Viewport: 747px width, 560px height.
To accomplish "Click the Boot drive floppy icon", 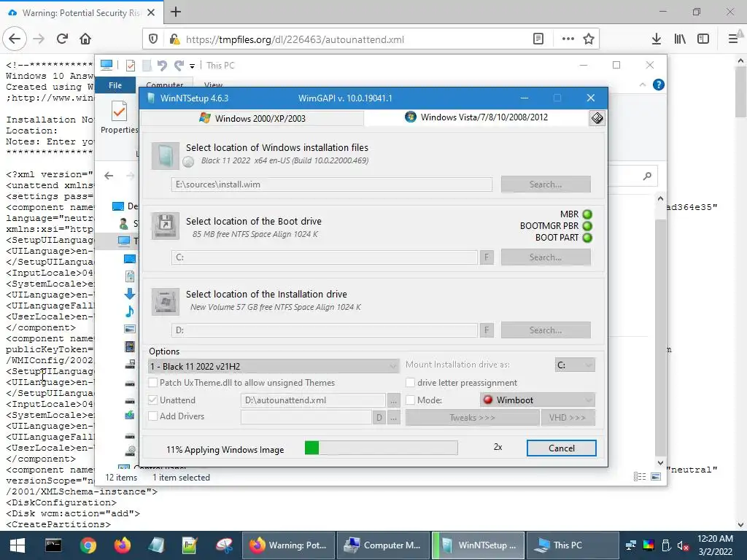I will point(166,225).
